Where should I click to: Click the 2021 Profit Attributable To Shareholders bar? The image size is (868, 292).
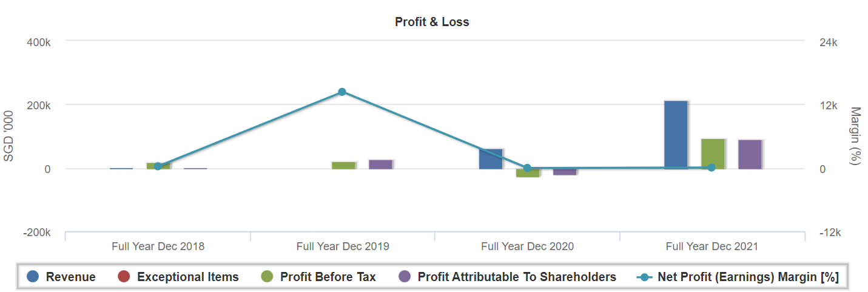[x=750, y=154]
